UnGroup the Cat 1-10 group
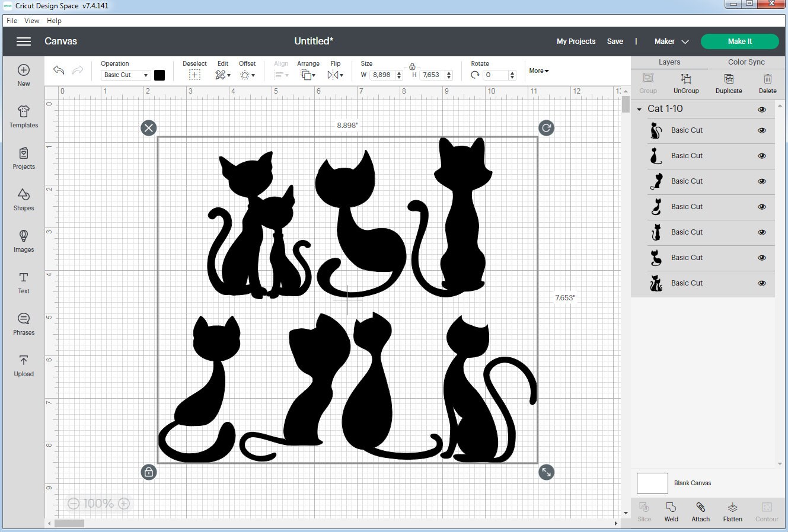The image size is (788, 532). tap(686, 82)
